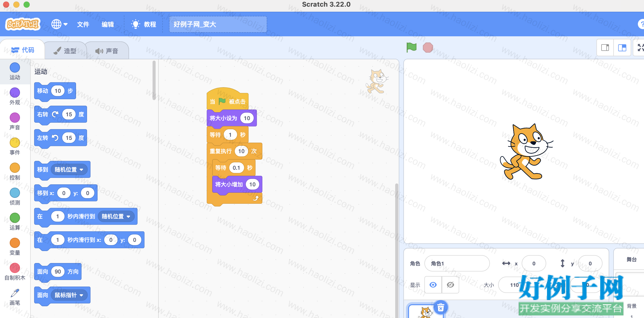This screenshot has height=318, width=644.
Task: Click the 重复执行 count value 10
Action: click(x=241, y=151)
